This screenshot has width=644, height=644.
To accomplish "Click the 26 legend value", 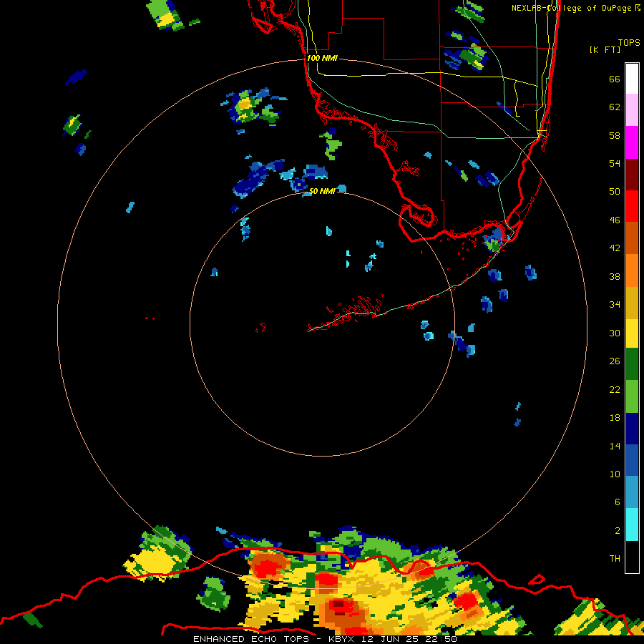I will 615,361.
